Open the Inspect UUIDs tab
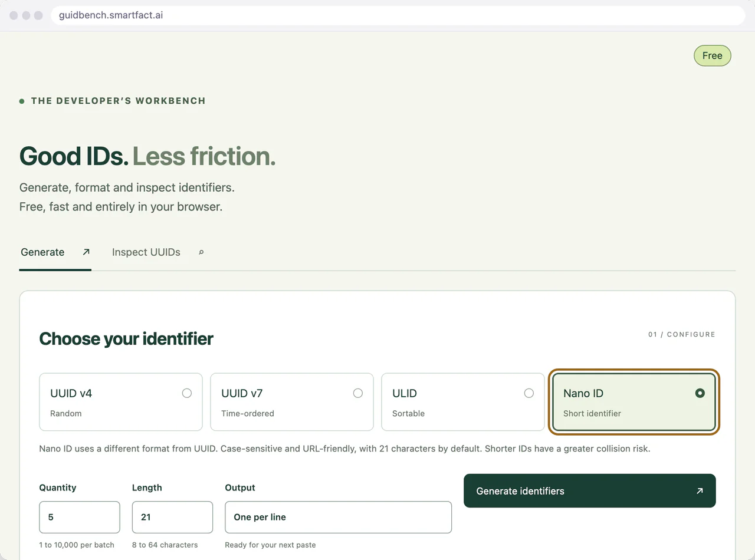 coord(157,252)
